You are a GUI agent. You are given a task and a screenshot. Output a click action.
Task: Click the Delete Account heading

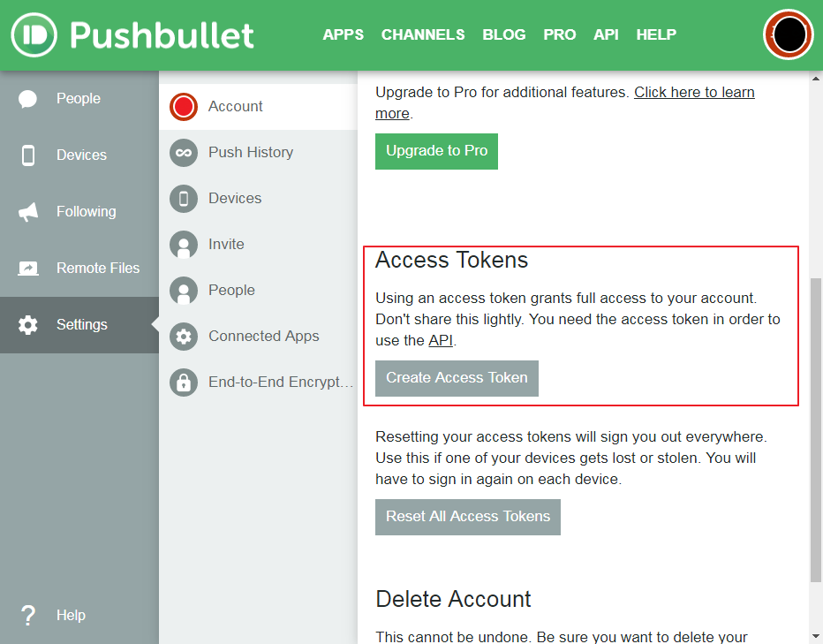tap(453, 599)
